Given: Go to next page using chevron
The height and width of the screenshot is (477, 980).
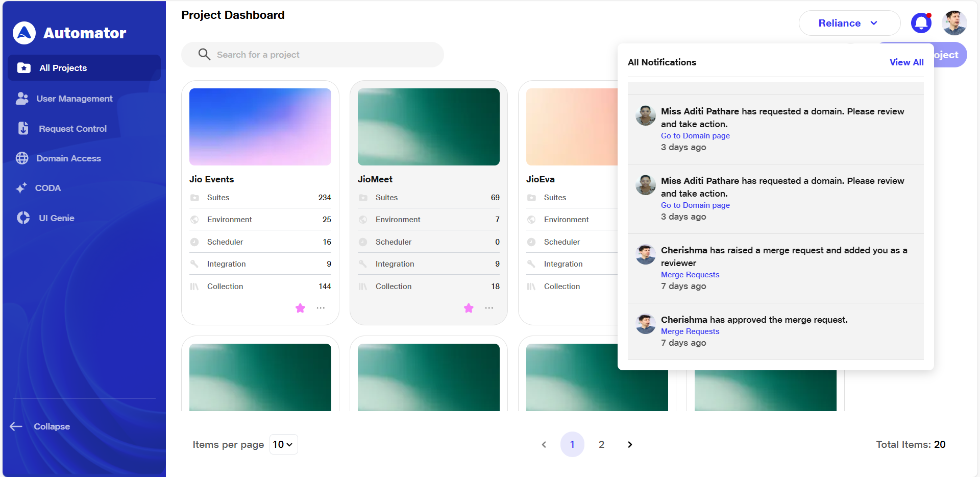Looking at the screenshot, I should point(630,444).
